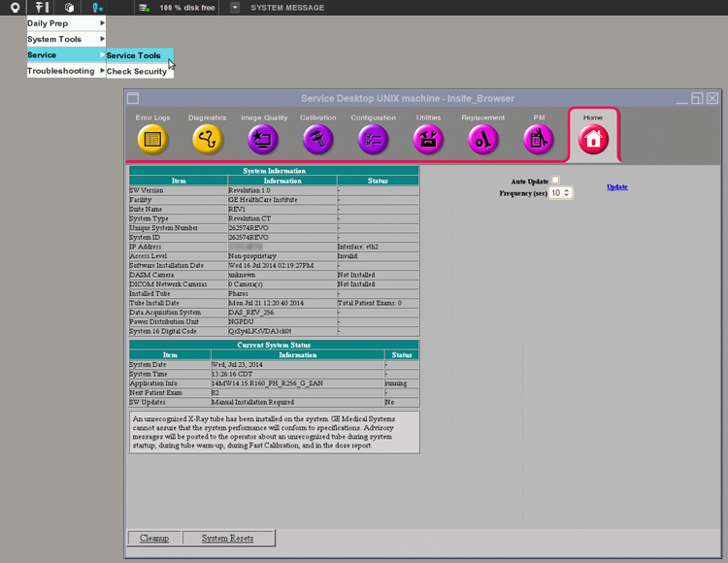The height and width of the screenshot is (563, 728).
Task: Open the Configuration checklist icon
Action: pyautogui.click(x=374, y=140)
